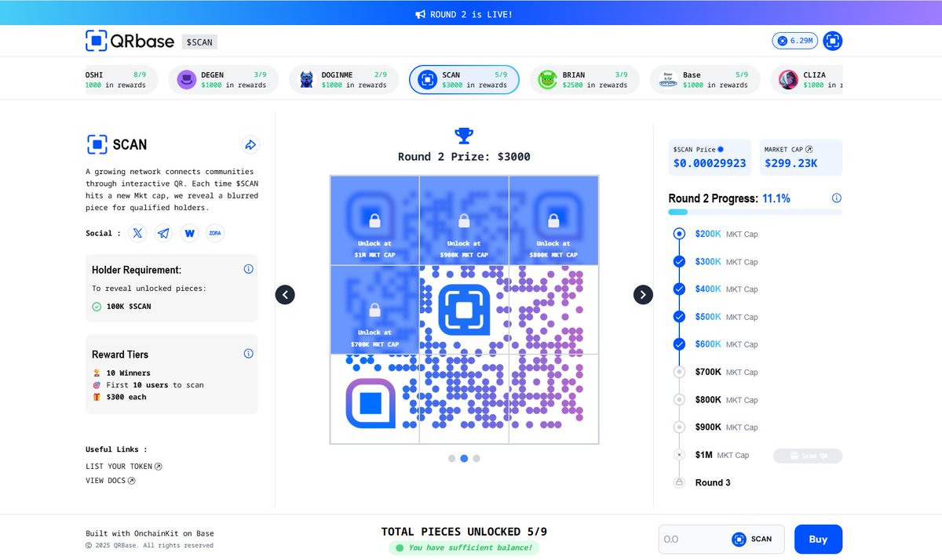Click the $600K milestone checkmark
Viewport: 942px width, 560px height.
pos(679,344)
